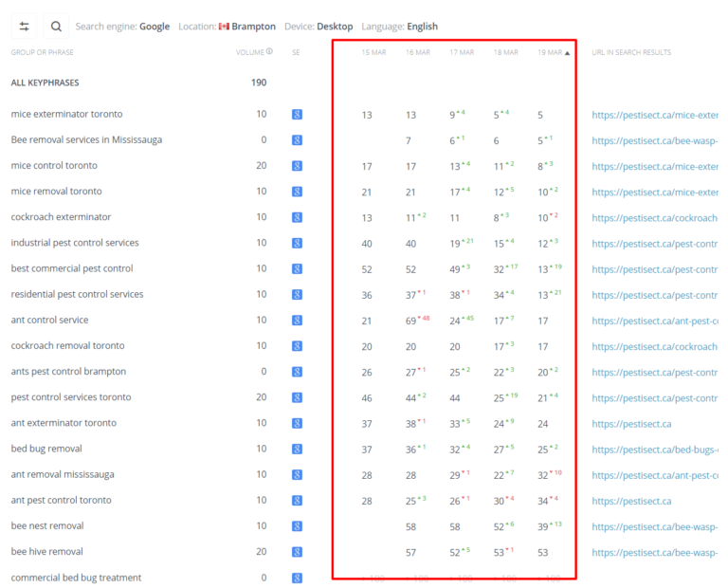Click Google icon for bee hive removal
The height and width of the screenshot is (588, 728).
pos(297,552)
